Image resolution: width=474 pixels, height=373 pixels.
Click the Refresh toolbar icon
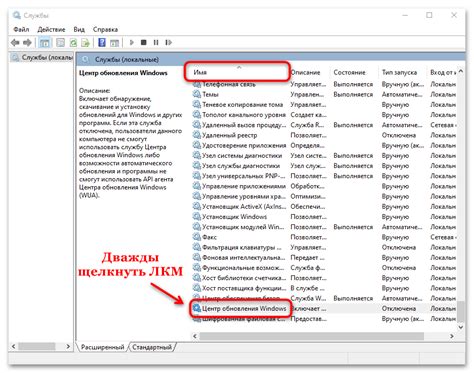pyautogui.click(x=73, y=43)
